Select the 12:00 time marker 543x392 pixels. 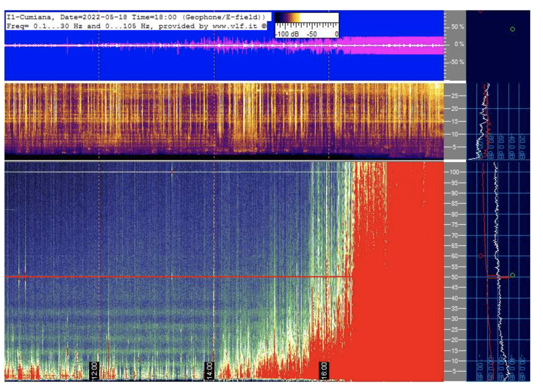(94, 371)
